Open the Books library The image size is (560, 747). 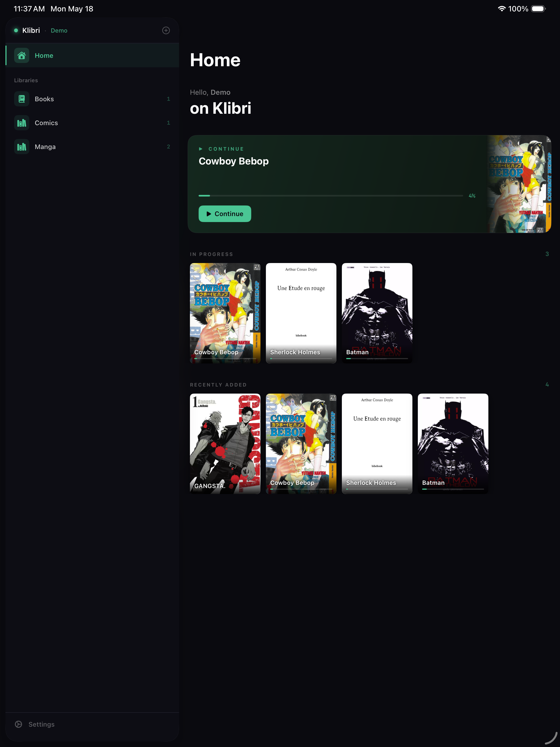click(92, 99)
